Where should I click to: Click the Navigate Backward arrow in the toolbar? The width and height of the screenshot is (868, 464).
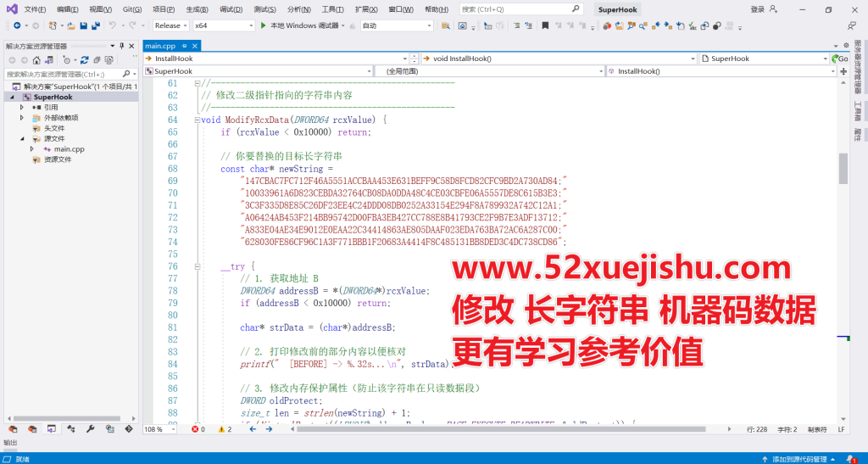tap(17, 25)
